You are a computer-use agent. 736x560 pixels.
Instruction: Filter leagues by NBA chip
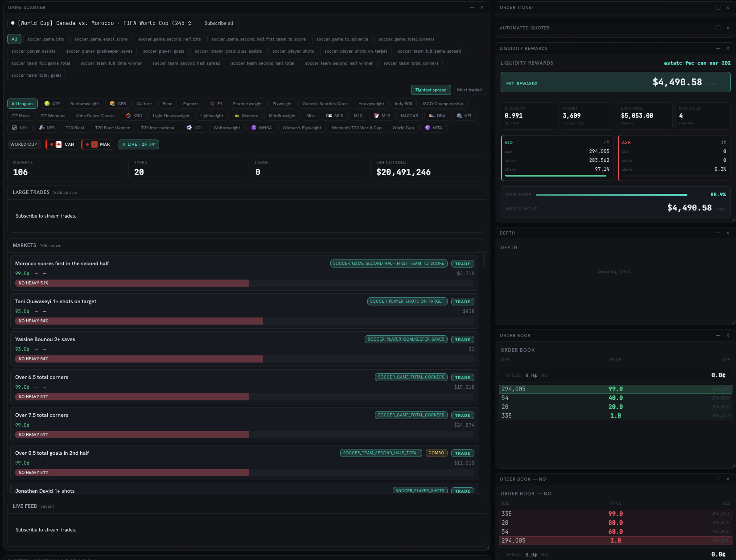437,116
